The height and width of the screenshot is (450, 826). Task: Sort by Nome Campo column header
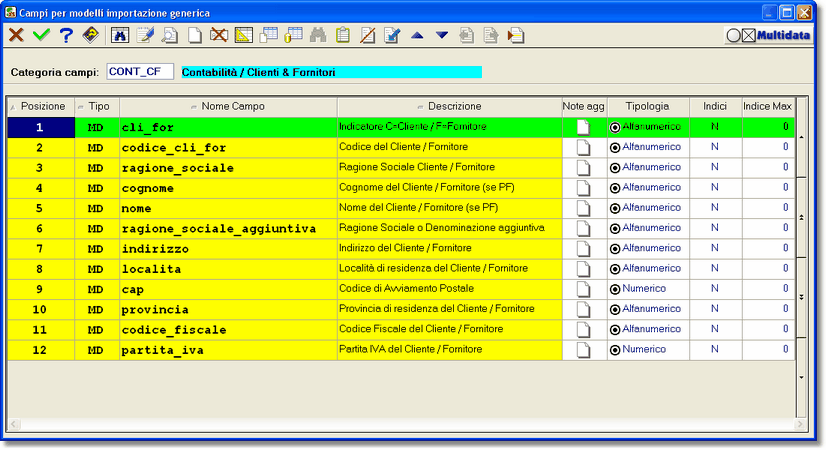pyautogui.click(x=229, y=106)
